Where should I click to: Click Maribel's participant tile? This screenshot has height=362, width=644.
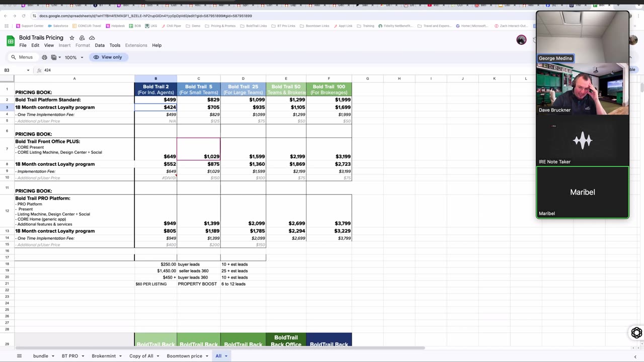pyautogui.click(x=583, y=192)
